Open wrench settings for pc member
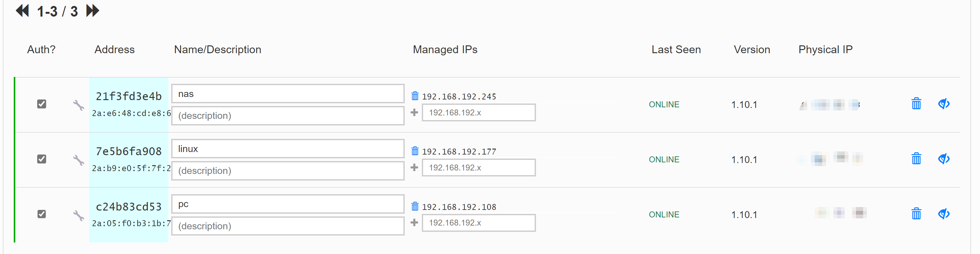Viewport: 980px width, 254px height. [x=79, y=216]
